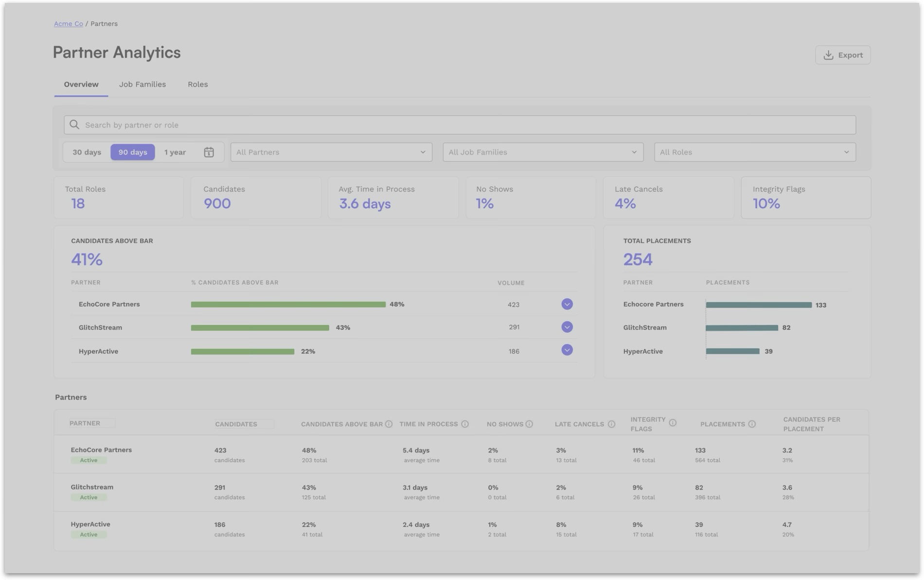Click the search magnifier icon
Image resolution: width=924 pixels, height=580 pixels.
pyautogui.click(x=74, y=125)
